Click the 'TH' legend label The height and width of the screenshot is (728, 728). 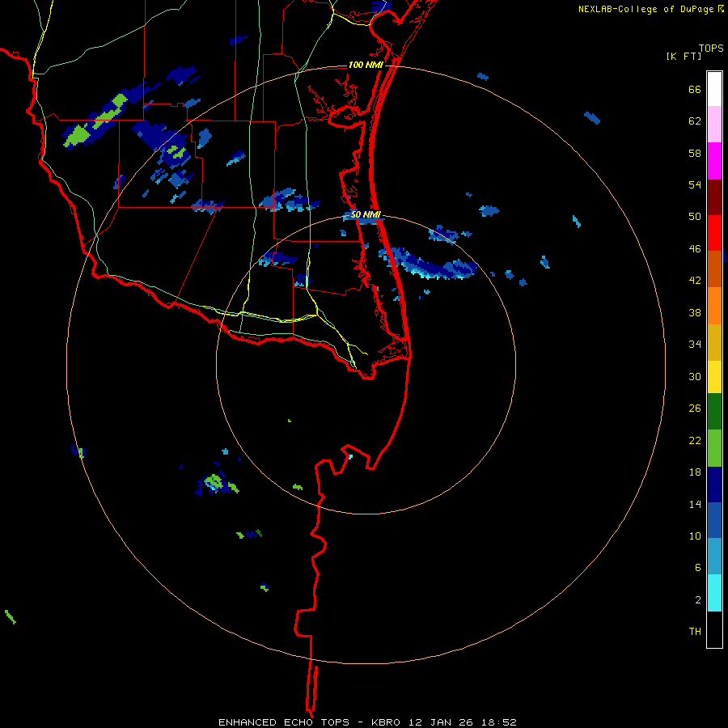point(695,632)
